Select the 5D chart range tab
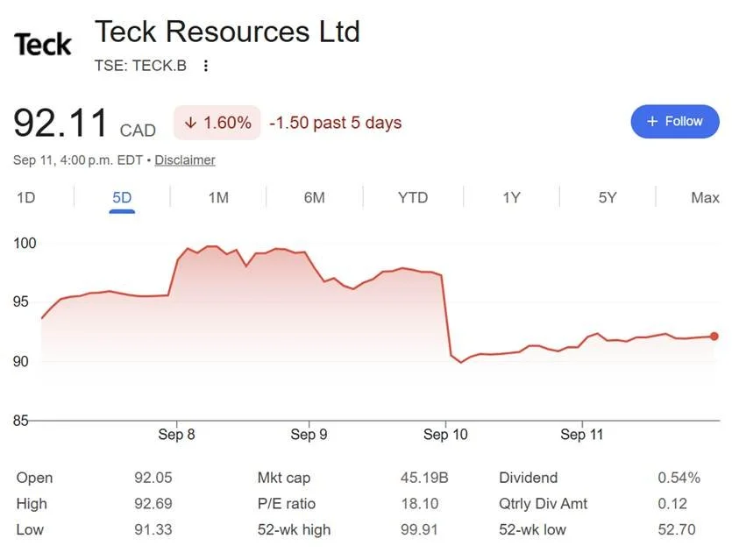The width and height of the screenshot is (732, 560). (x=122, y=197)
